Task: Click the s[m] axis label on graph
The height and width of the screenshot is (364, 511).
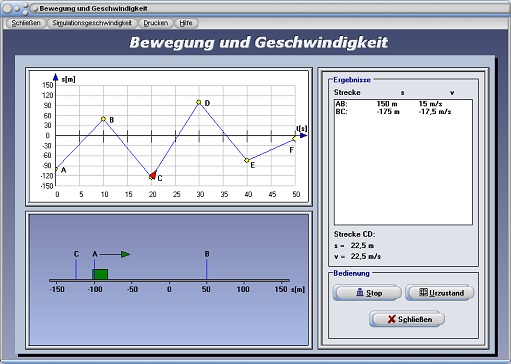Action: tap(69, 79)
